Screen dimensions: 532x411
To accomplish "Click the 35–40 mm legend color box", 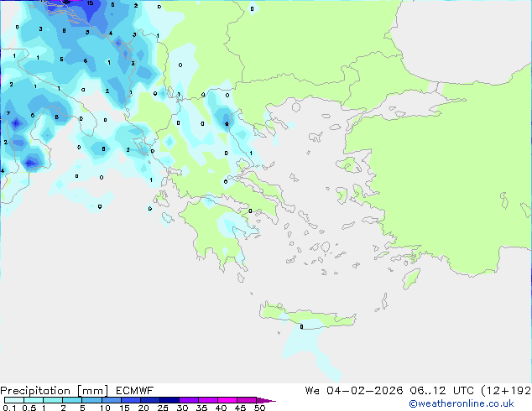I will click(208, 400).
